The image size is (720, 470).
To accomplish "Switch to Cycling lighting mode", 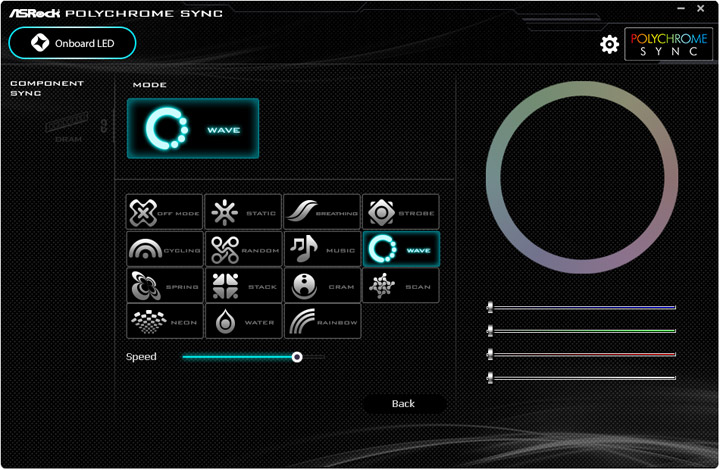I will [x=164, y=249].
